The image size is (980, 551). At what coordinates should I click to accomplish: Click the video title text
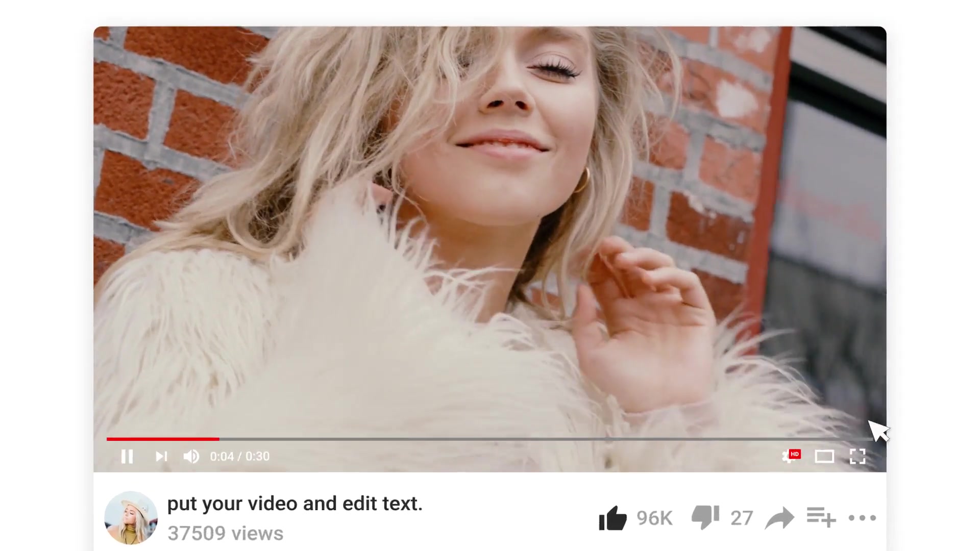pyautogui.click(x=295, y=504)
